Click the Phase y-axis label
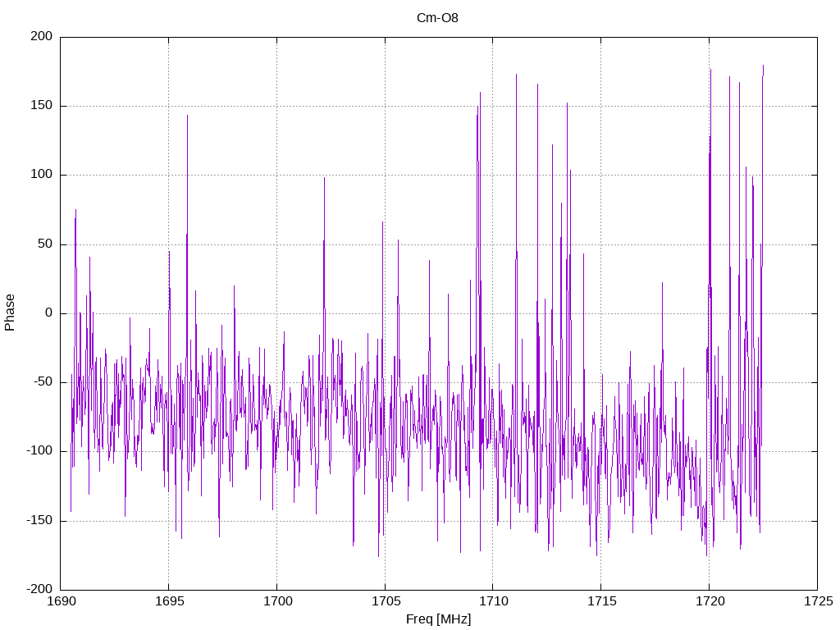 tap(10, 313)
